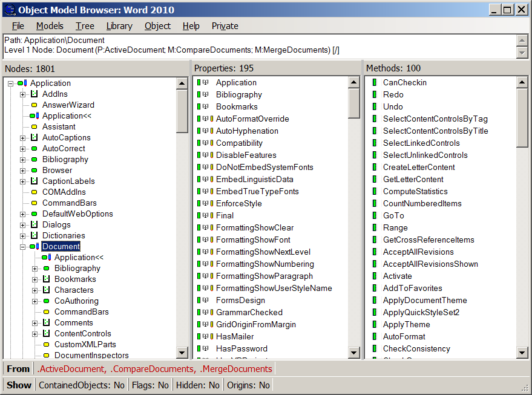Select the DocumentInspectors tree node
The height and width of the screenshot is (395, 532).
click(91, 354)
